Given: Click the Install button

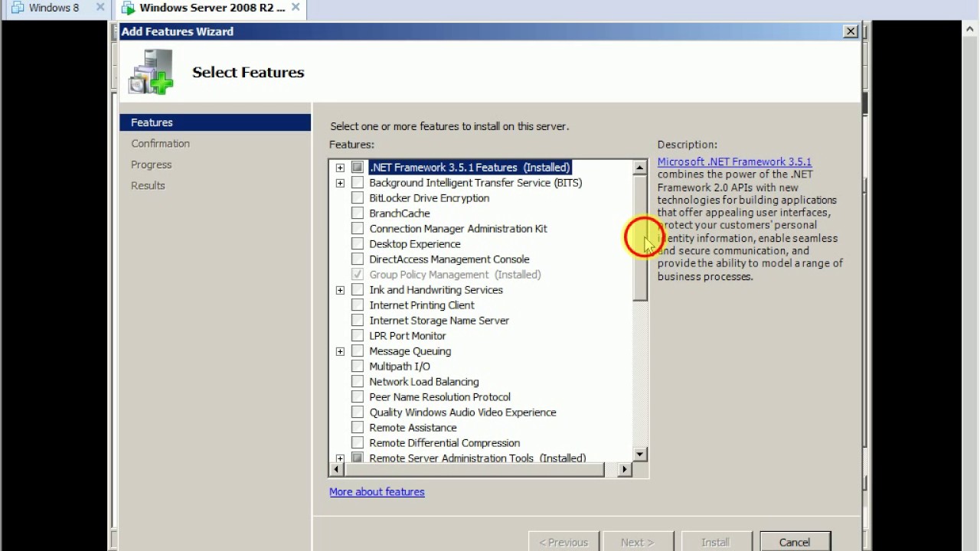Looking at the screenshot, I should point(716,542).
